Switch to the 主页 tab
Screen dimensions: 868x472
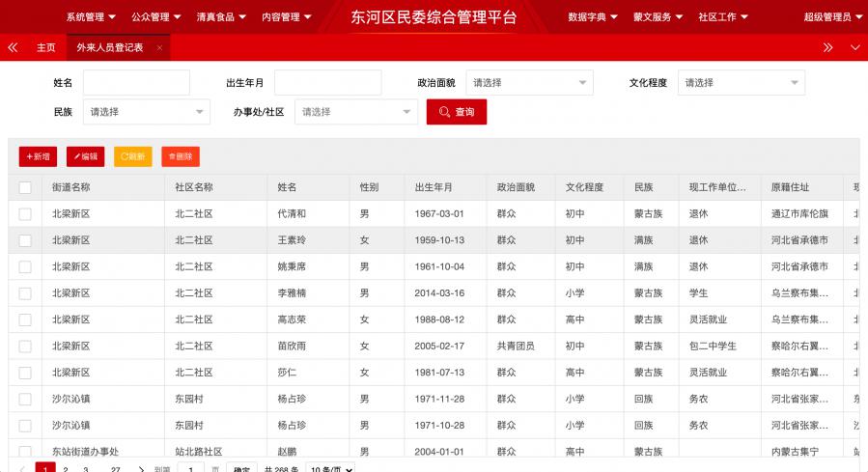[45, 47]
